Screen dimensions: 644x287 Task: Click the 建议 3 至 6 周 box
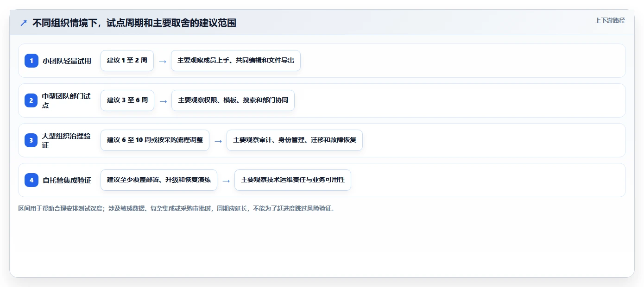[x=127, y=100]
